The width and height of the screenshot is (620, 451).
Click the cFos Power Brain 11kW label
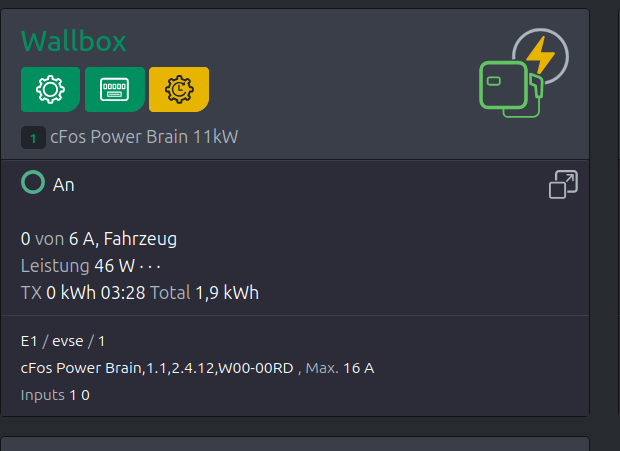click(144, 137)
